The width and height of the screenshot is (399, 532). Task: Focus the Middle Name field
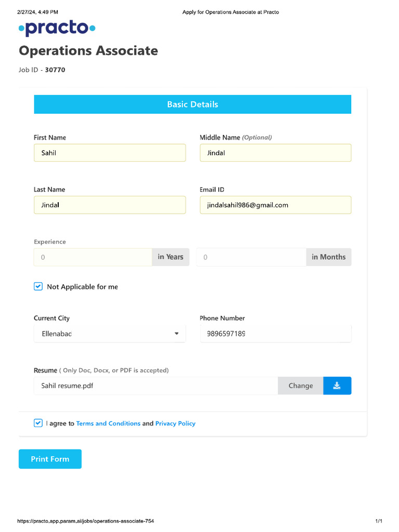coord(275,153)
